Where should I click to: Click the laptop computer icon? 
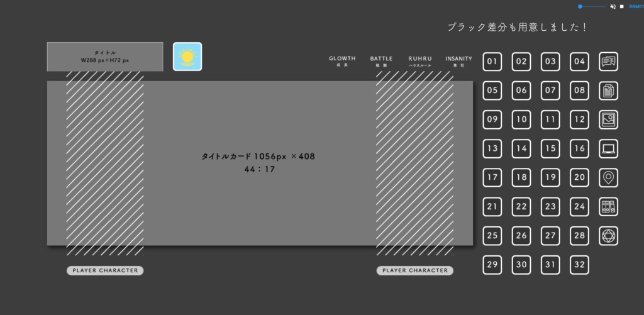coord(608,148)
